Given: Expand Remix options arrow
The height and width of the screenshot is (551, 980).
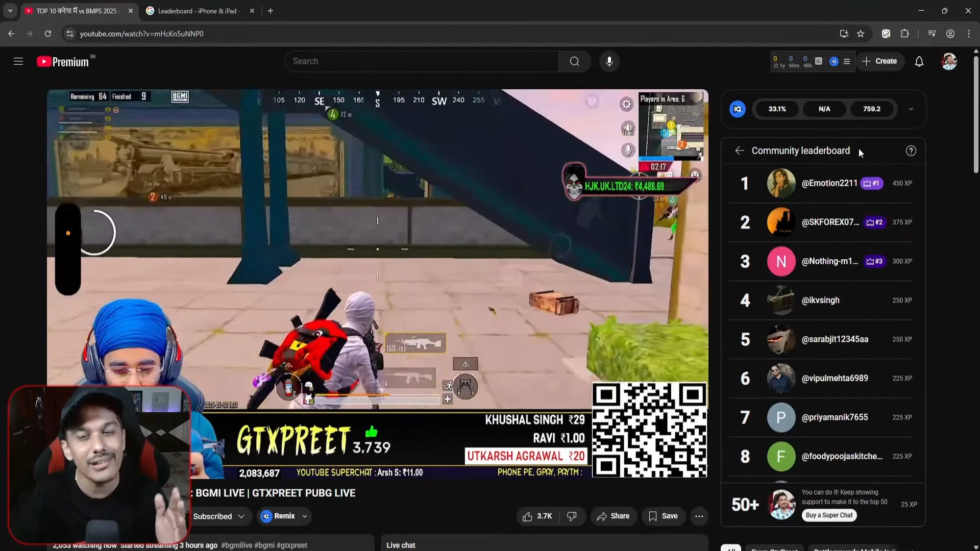Looking at the screenshot, I should (x=305, y=516).
